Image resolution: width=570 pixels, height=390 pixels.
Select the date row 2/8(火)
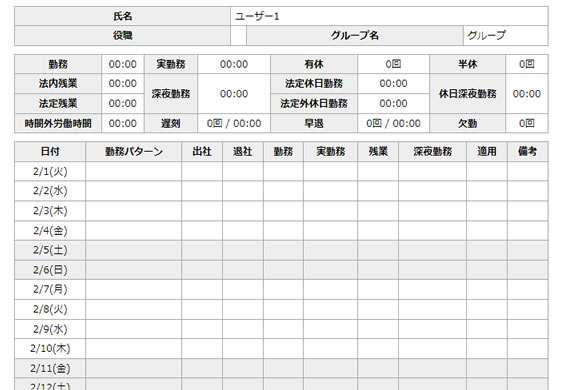tap(281, 309)
